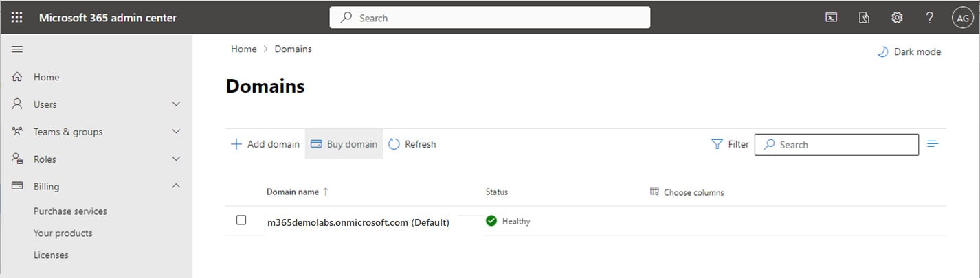Screen dimensions: 980x278
Task: Collapse the Billing section chevron
Action: coord(176,186)
